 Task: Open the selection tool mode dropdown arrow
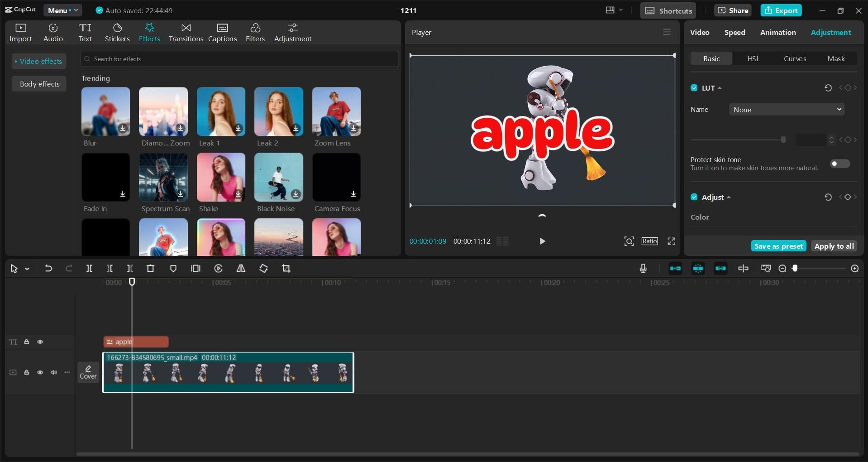pyautogui.click(x=27, y=269)
